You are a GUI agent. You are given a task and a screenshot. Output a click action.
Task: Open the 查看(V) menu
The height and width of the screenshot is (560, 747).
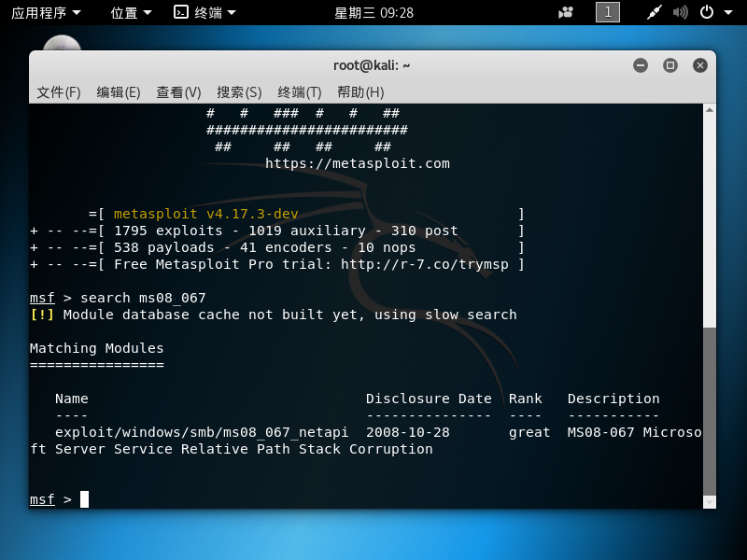178,91
